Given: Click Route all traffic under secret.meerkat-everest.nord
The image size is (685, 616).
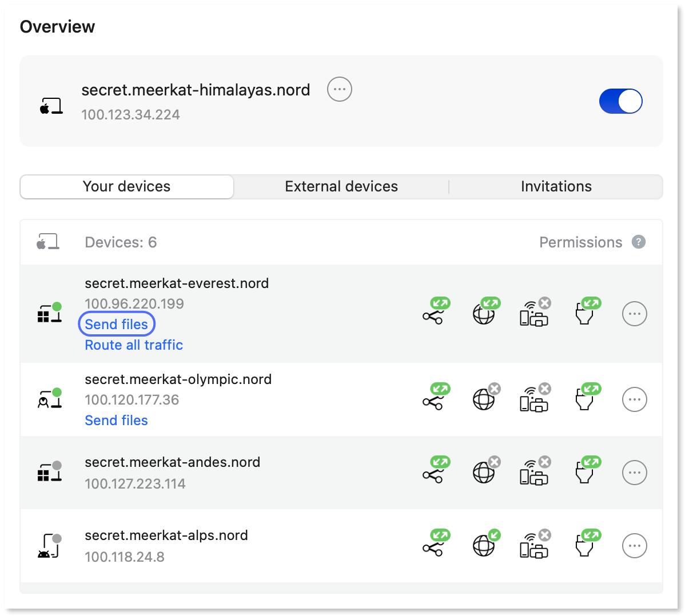Looking at the screenshot, I should tap(133, 345).
